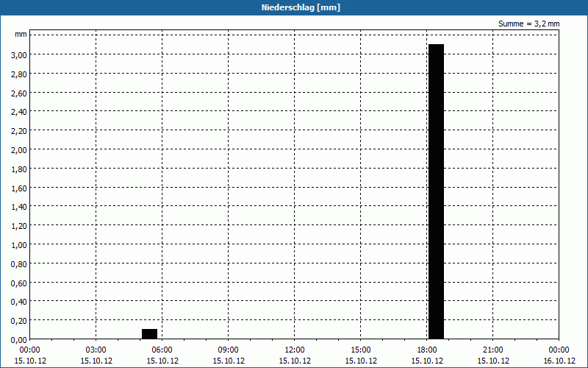Viewport: 588px width, 368px height.
Task: Click the mm unit label on the y-axis
Action: (21, 34)
